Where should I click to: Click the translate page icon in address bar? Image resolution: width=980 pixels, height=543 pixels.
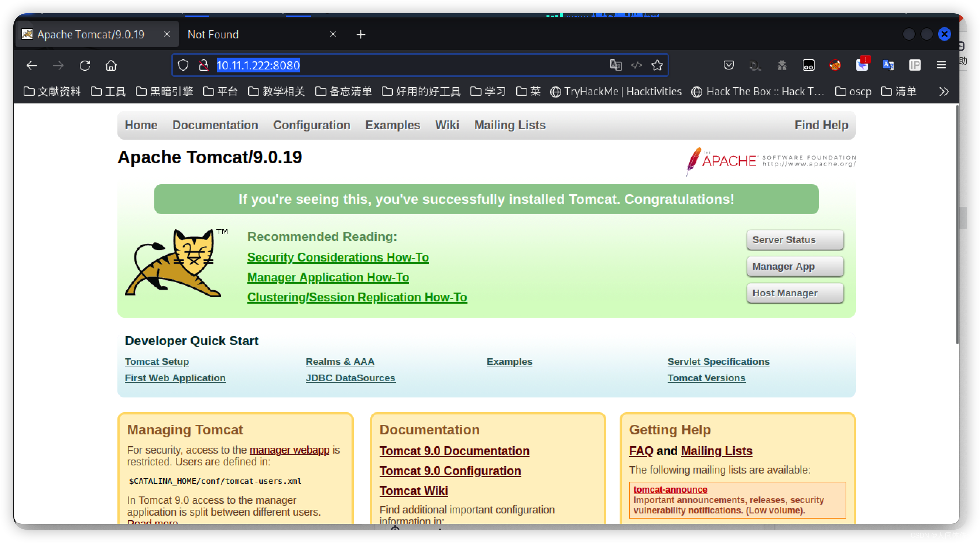pyautogui.click(x=615, y=65)
